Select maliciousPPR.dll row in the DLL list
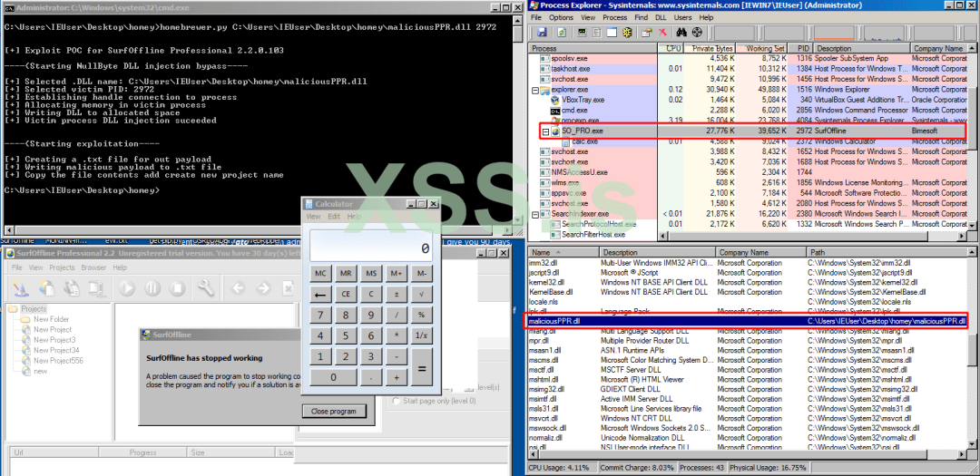Viewport: 980px width, 476px height. (x=748, y=321)
